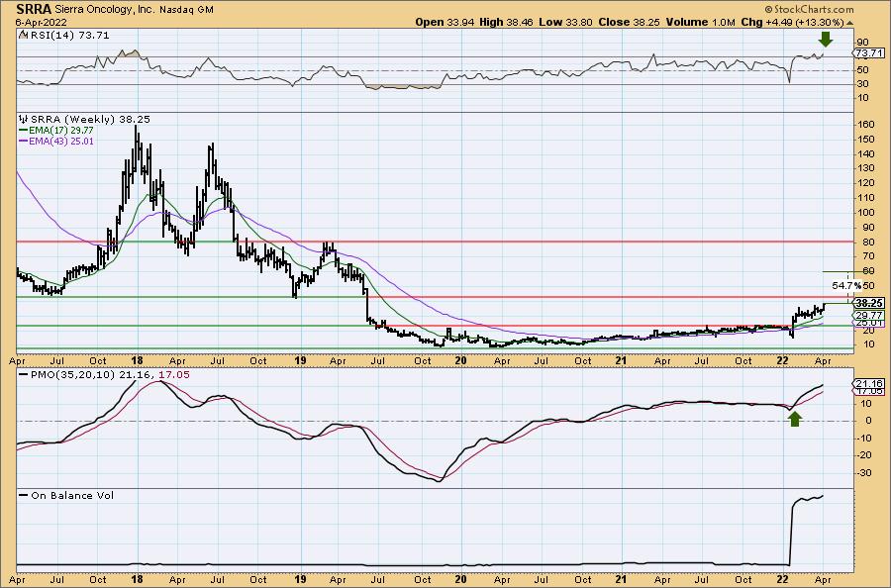Click the Volume 1.0M value

pos(700,22)
